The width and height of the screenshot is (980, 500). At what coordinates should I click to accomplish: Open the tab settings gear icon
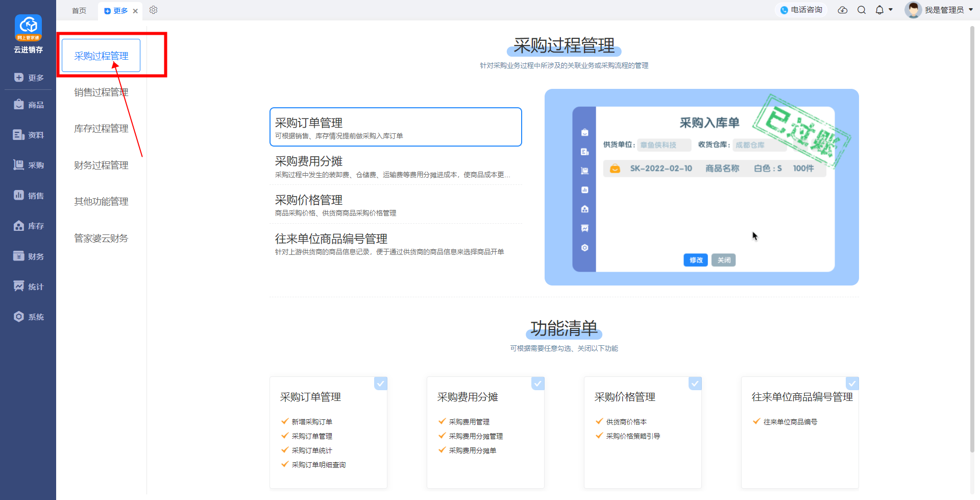(153, 10)
